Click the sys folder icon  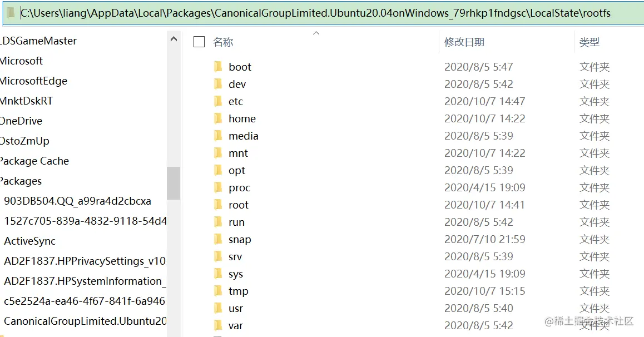[218, 274]
